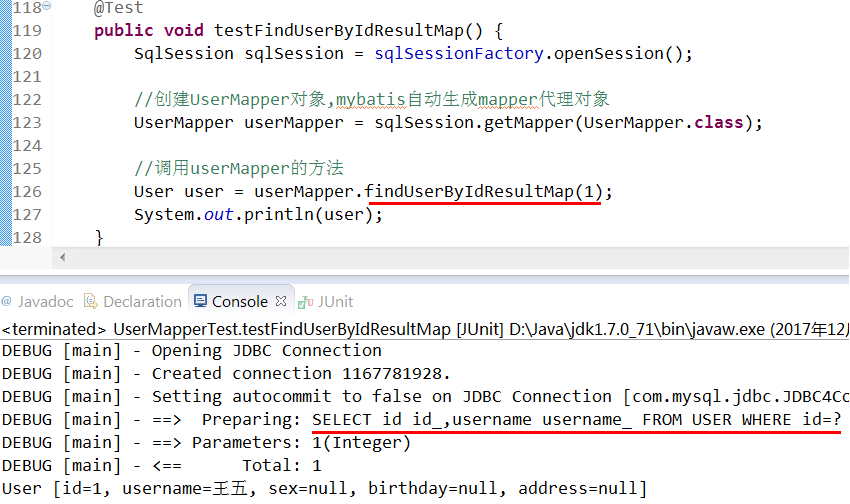Screen dimensions: 850x504
Task: Click the 'Created connection 1167781928' log line
Action: (226, 374)
